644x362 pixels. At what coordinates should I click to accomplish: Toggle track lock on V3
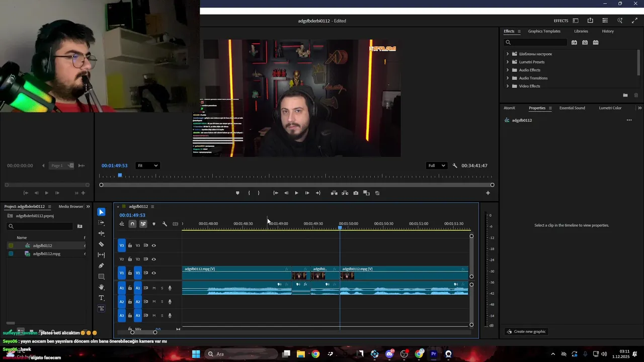click(130, 245)
